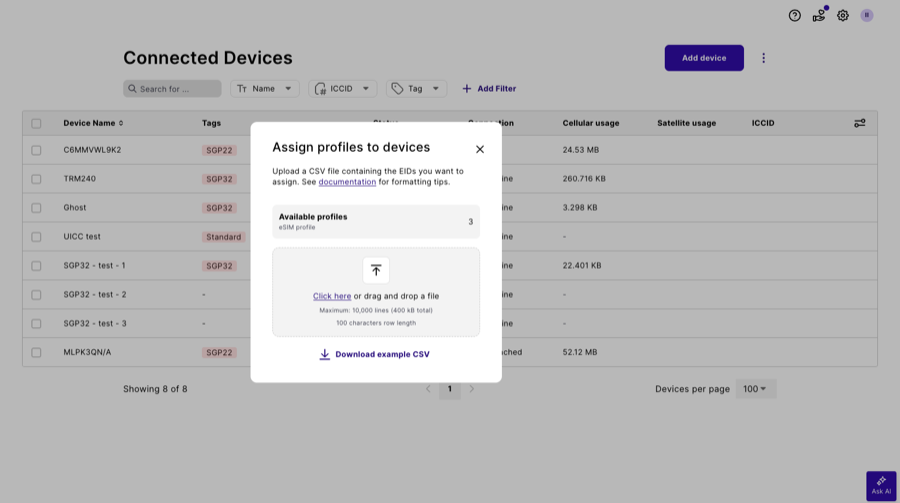This screenshot has width=900, height=503.
Task: Toggle the select-all checkbox in header
Action: tap(36, 123)
